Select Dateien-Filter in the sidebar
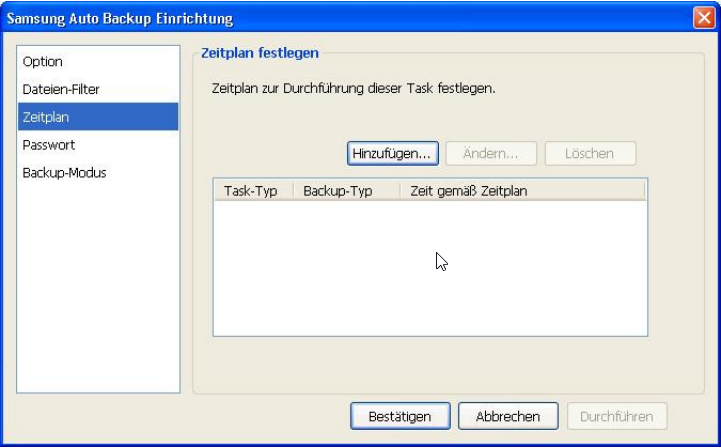Screen dimensions: 721x448 pos(97,89)
